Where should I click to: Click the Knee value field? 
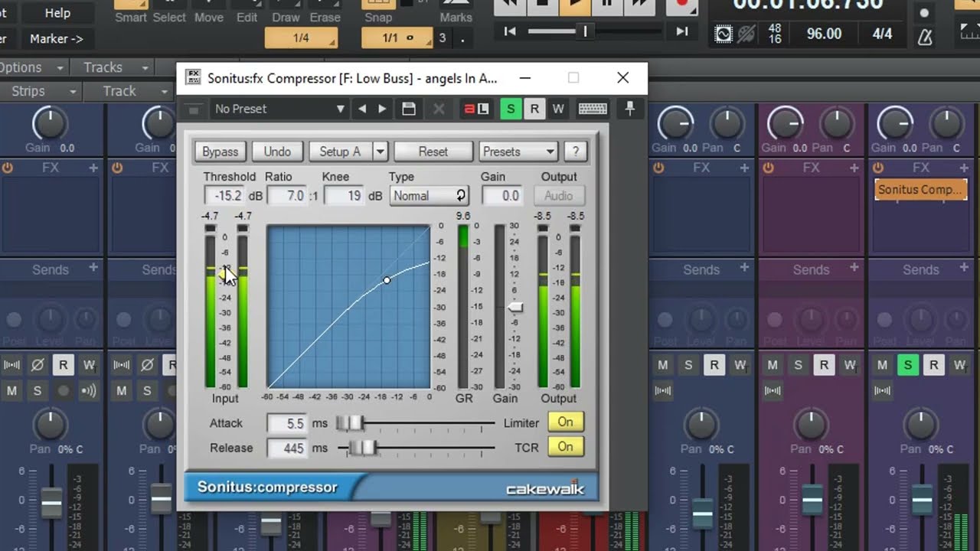[x=345, y=196]
